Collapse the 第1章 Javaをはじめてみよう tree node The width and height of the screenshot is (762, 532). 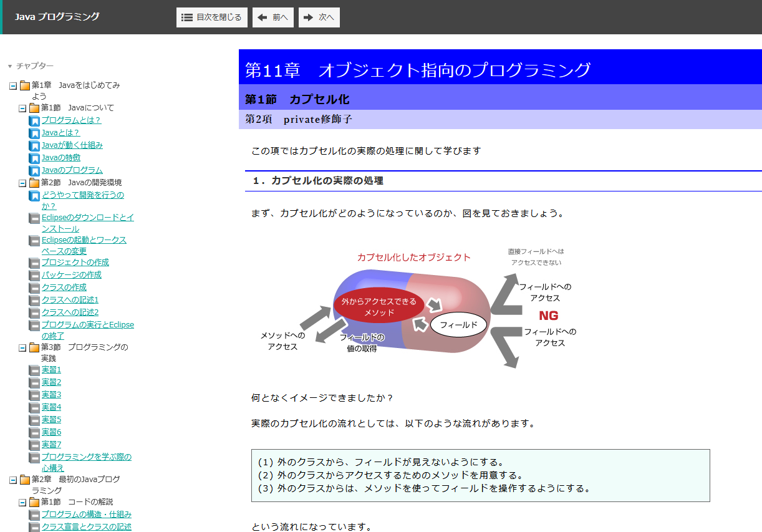click(13, 86)
